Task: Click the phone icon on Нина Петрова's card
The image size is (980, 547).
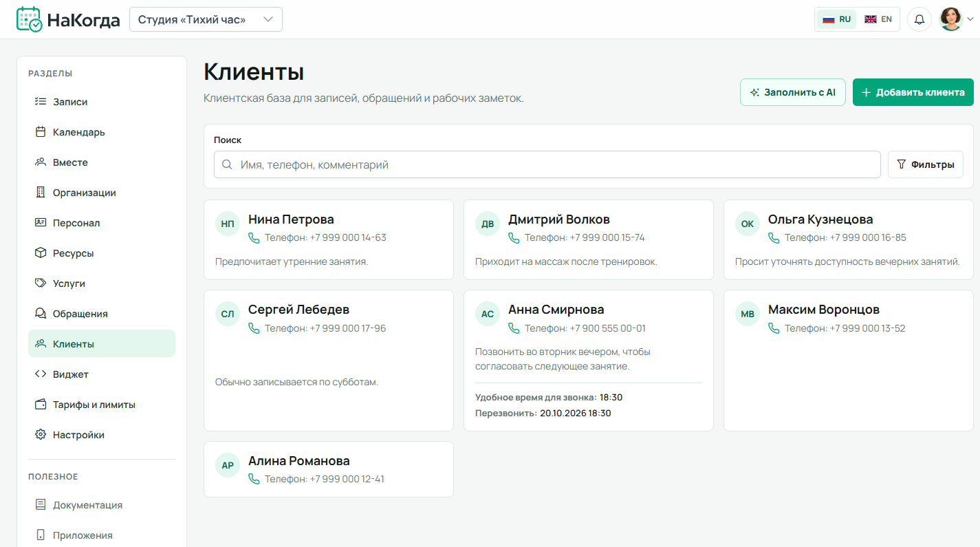Action: click(254, 237)
